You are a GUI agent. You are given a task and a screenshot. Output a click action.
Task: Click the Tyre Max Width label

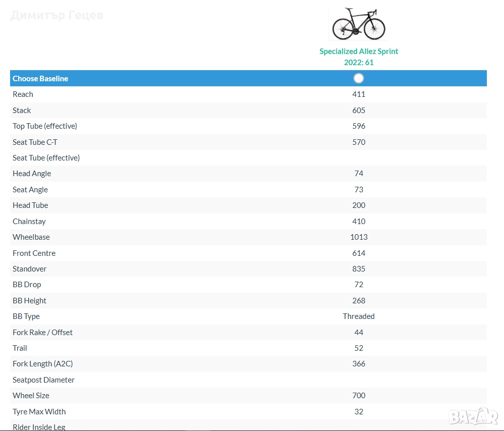tap(39, 411)
